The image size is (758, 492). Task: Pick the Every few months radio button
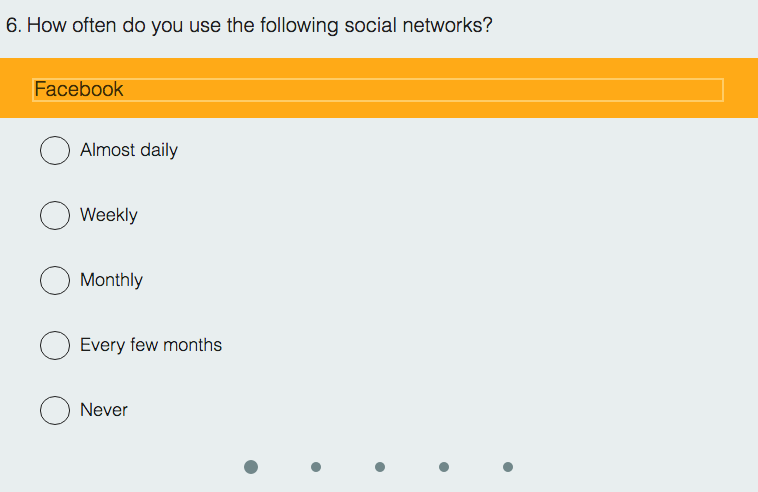coord(55,345)
